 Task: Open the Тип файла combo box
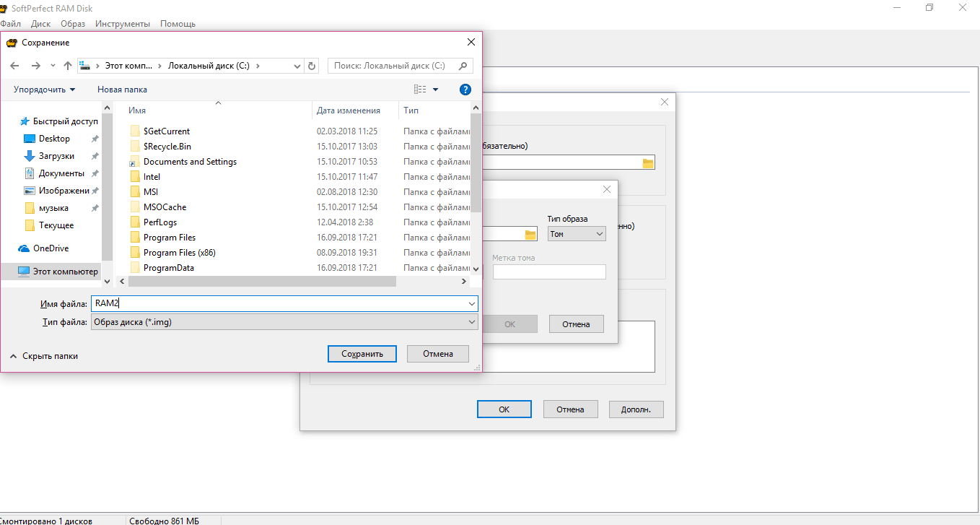pyautogui.click(x=284, y=322)
